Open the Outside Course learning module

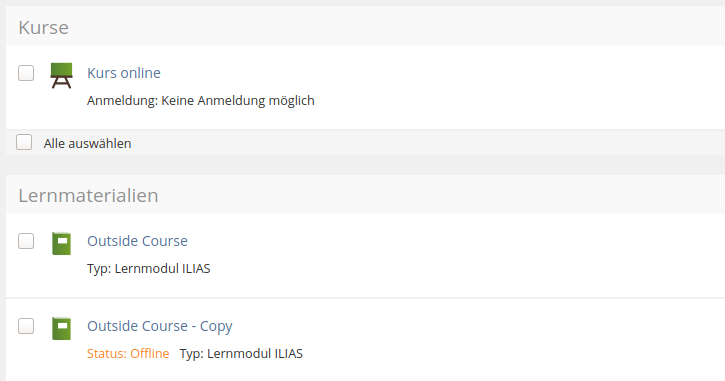pyautogui.click(x=137, y=241)
